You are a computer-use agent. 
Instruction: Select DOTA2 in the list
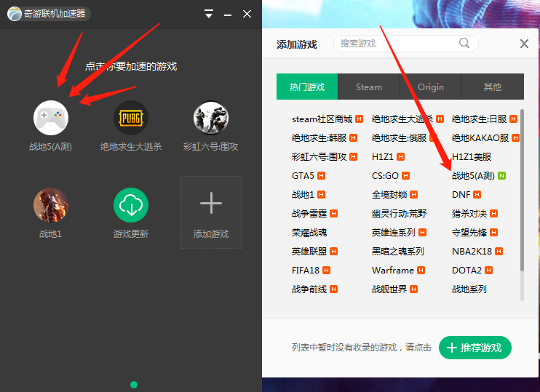466,271
